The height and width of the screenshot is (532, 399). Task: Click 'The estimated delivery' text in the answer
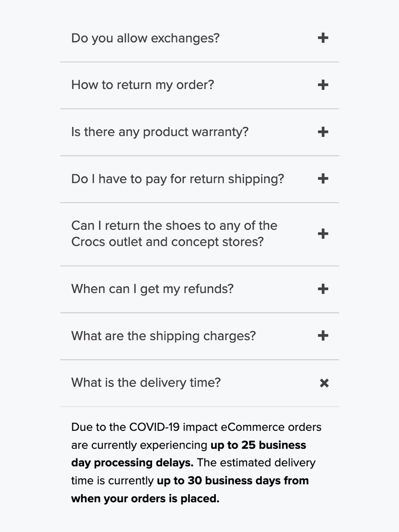click(x=256, y=463)
